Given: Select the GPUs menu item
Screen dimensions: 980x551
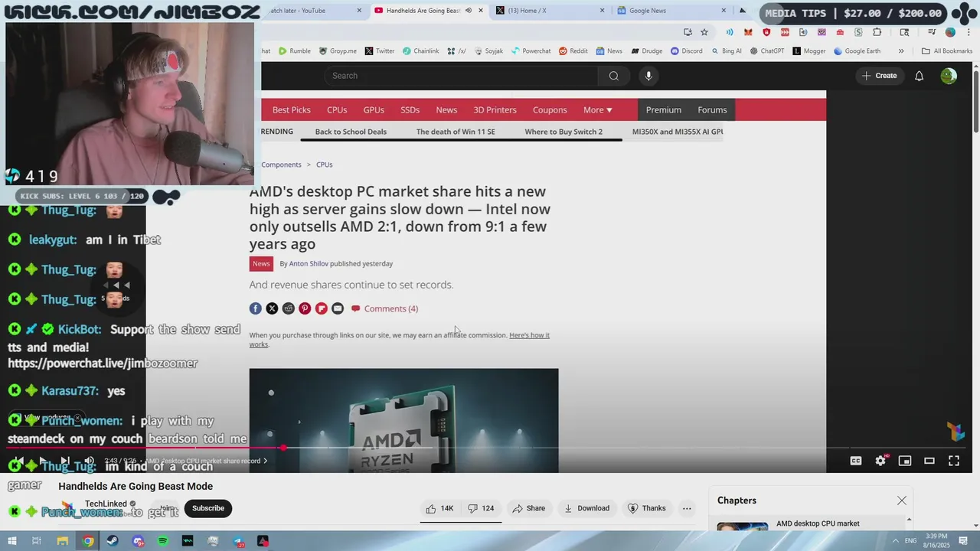Looking at the screenshot, I should click(x=374, y=110).
